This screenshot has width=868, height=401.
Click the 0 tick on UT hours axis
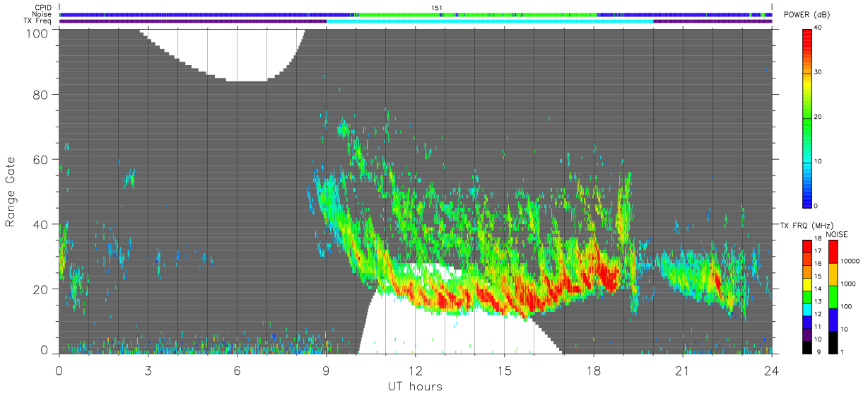click(x=59, y=371)
